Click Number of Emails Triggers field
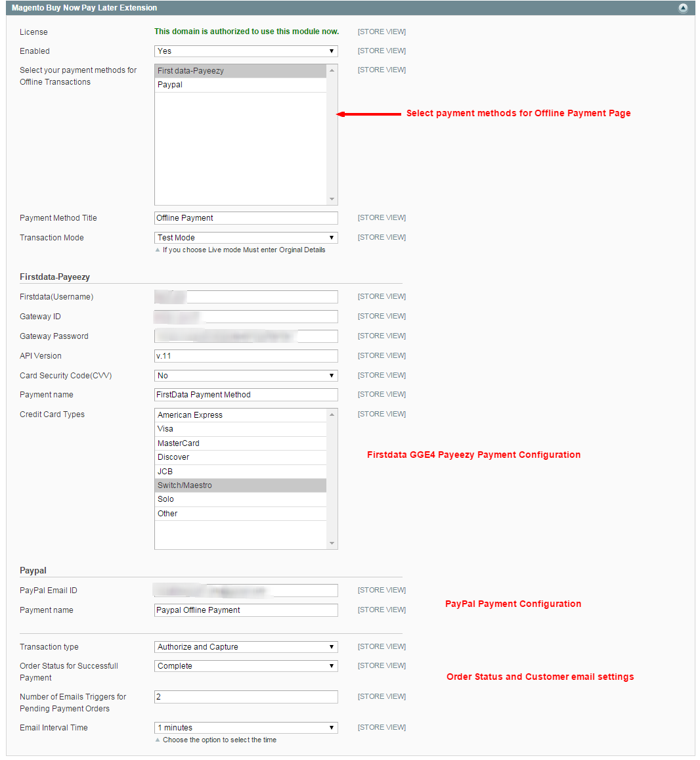Screen dimensions: 700x760 coord(246,697)
